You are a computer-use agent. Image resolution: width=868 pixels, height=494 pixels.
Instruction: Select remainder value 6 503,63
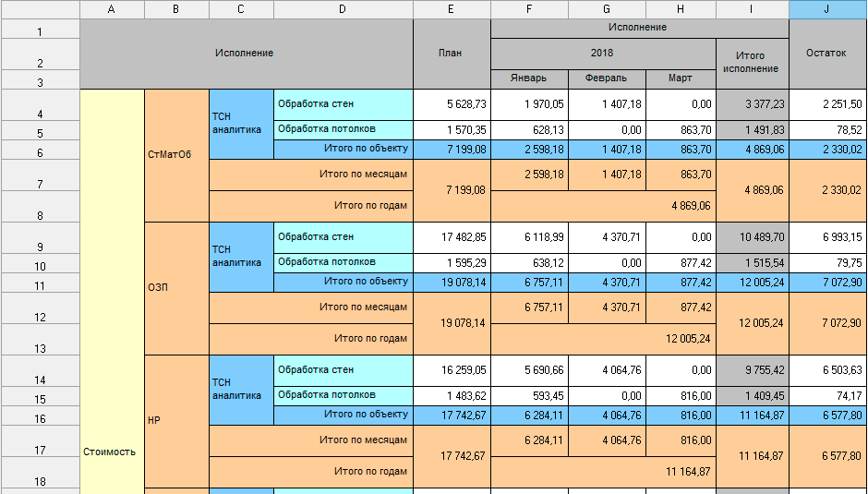[828, 370]
